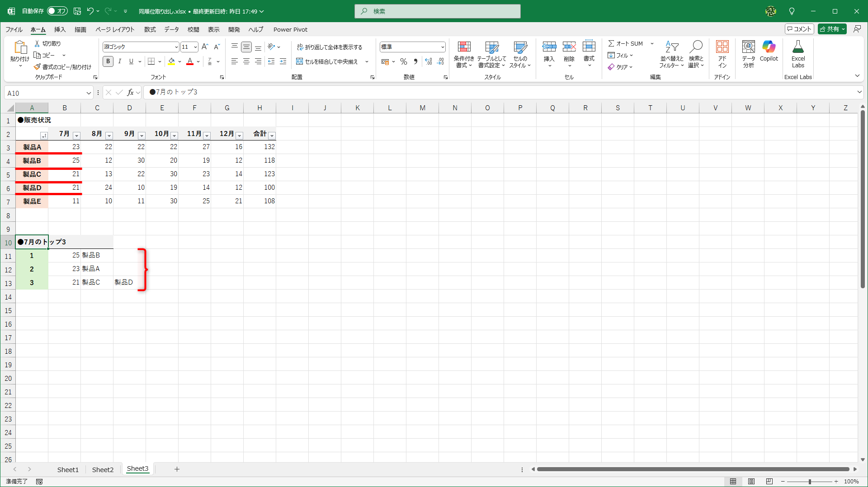Switch to the 挿入 tab
Screen dimensions: 868x487
60,29
